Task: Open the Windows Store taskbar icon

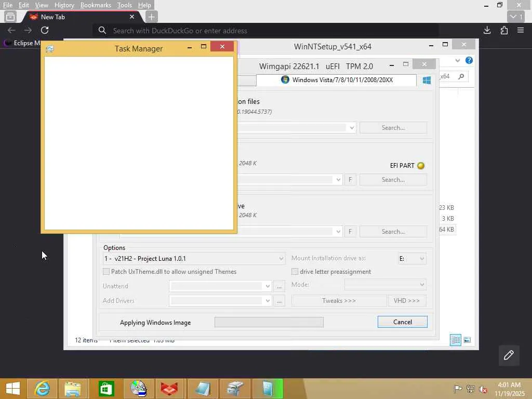Action: click(106, 389)
